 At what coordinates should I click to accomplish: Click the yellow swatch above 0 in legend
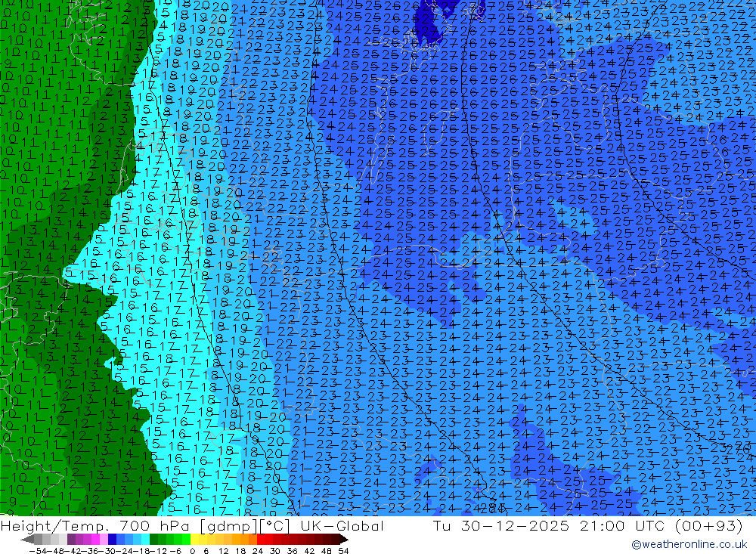tap(194, 540)
